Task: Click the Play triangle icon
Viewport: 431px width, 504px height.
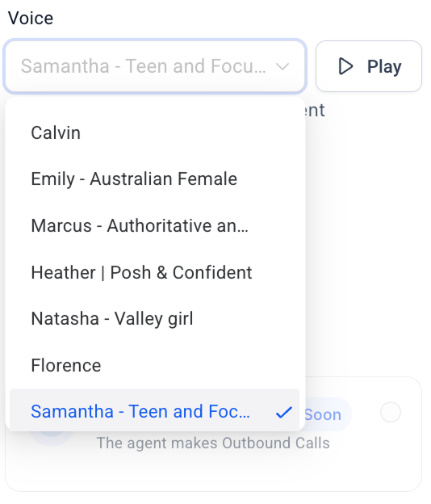Action: 345,66
